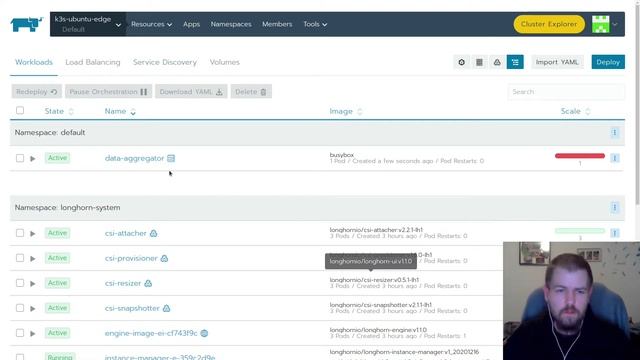The image size is (640, 360).
Task: Click the Redeploy button
Action: (x=37, y=92)
